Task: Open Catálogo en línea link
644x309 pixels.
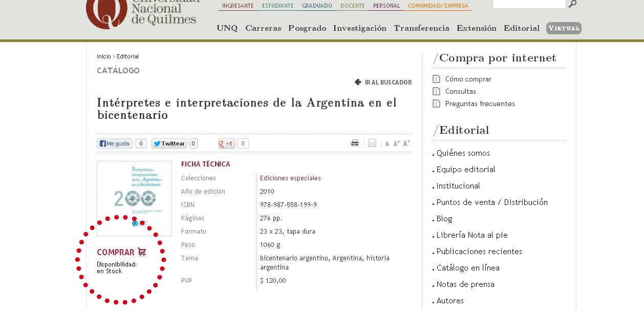Action: (468, 268)
